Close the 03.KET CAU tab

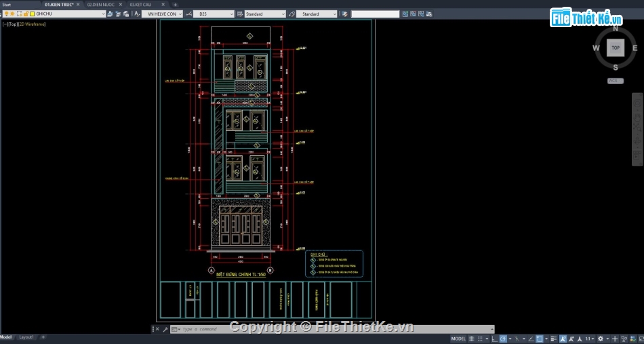pyautogui.click(x=163, y=5)
